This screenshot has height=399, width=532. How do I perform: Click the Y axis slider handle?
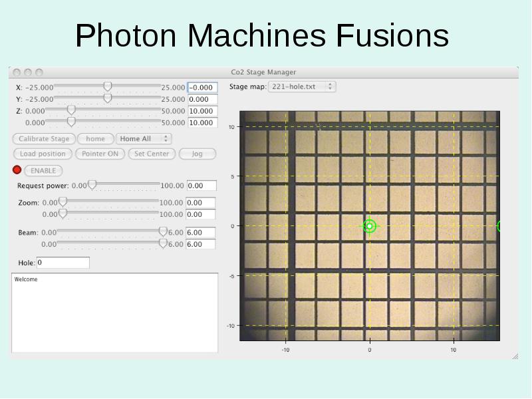(x=107, y=98)
